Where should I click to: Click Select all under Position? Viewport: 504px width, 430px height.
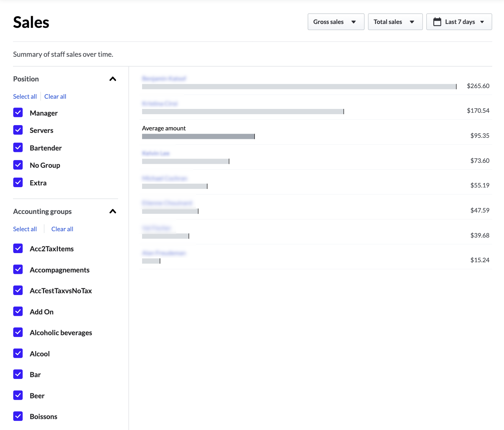pos(25,97)
